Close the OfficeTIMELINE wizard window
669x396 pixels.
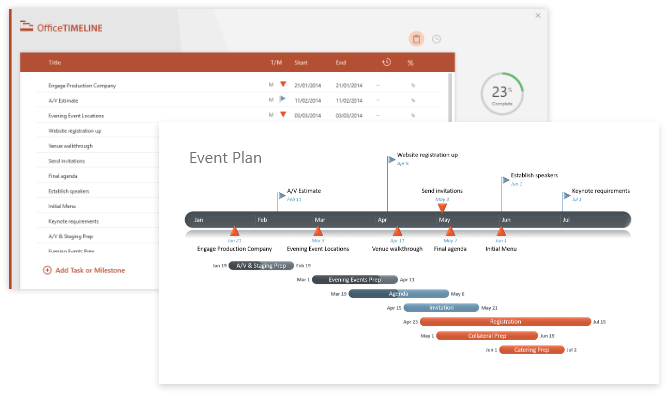coord(538,15)
